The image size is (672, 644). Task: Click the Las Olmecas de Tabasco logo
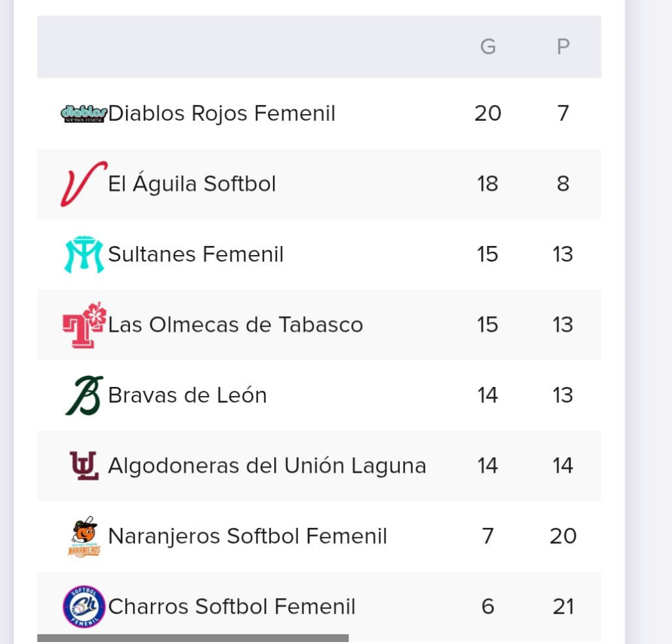point(84,325)
